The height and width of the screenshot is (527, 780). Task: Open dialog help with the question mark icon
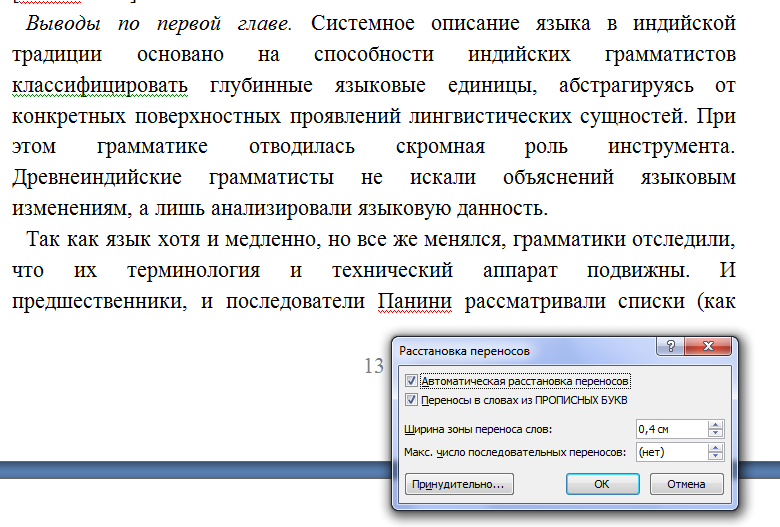point(671,346)
